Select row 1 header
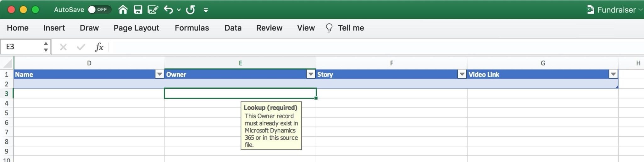This screenshot has width=644, height=162. (7, 75)
